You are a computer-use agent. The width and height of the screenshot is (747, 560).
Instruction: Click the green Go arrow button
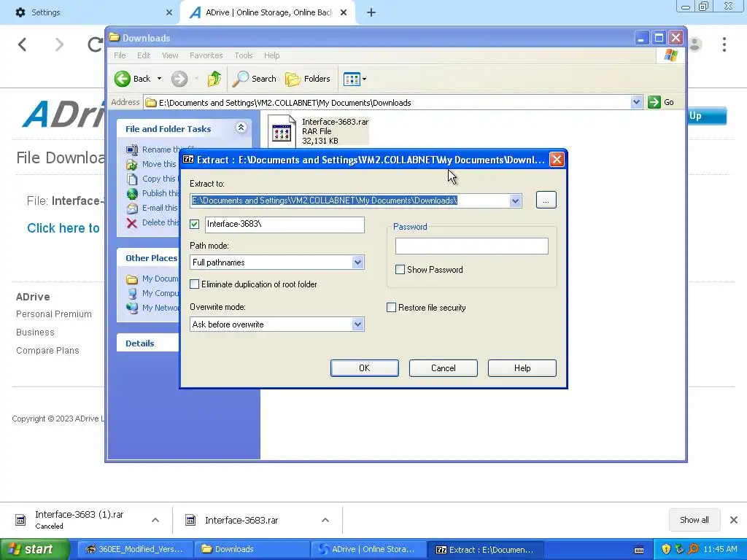click(654, 102)
